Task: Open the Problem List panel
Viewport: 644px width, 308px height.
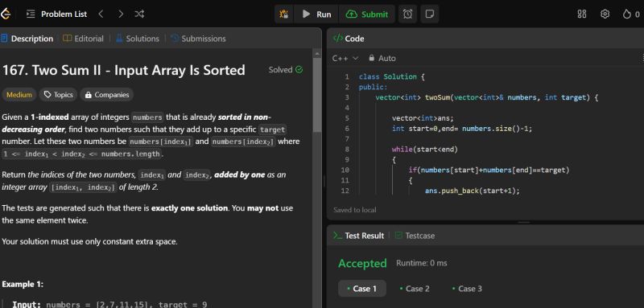Action: [x=56, y=14]
